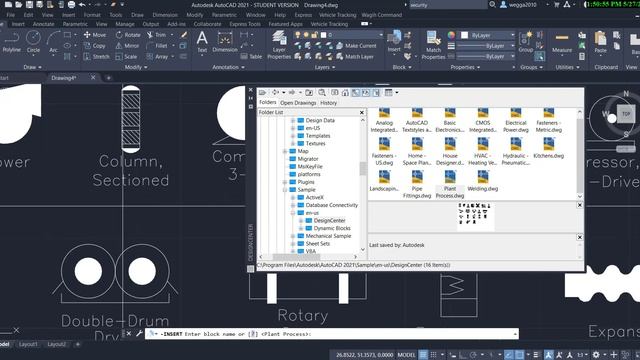Switch to Open Drawings tab in DesignCenter
The width and height of the screenshot is (640, 360).
click(x=298, y=103)
